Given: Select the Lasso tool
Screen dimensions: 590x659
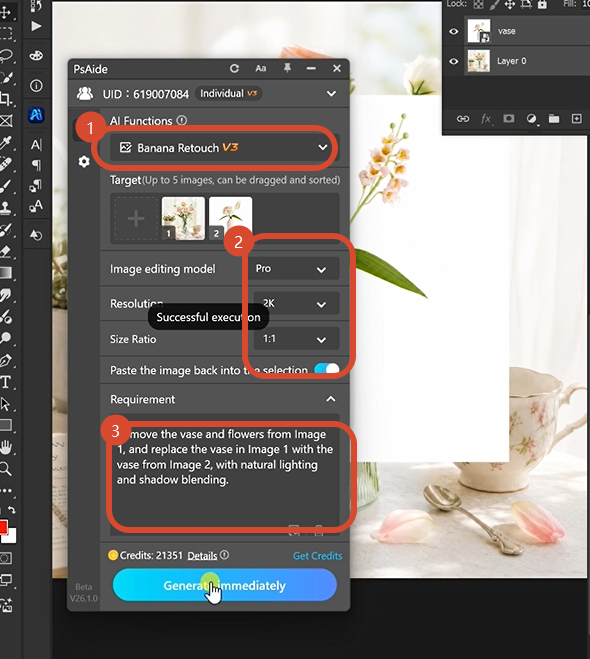Looking at the screenshot, I should [6, 55].
